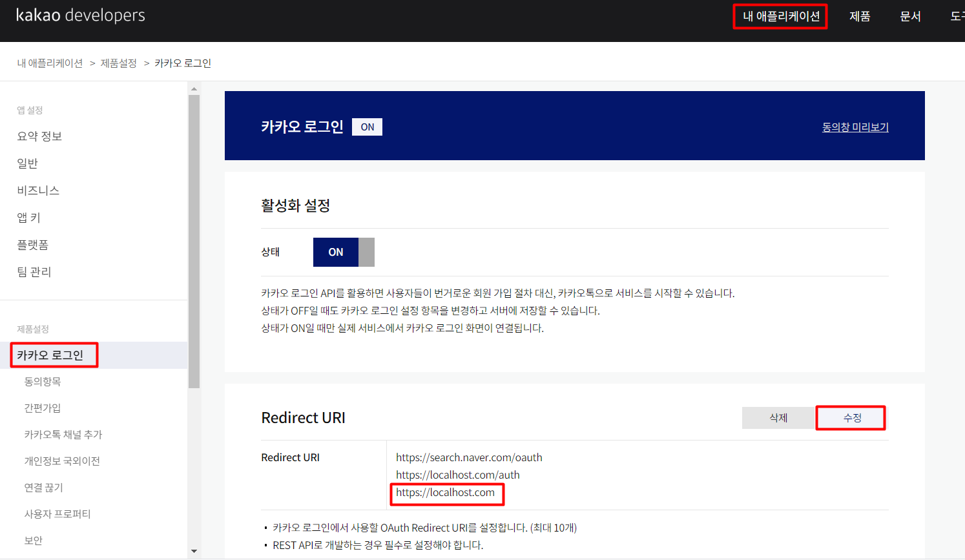
Task: Click 카카오 로그인 breadcrumb text
Action: pyautogui.click(x=183, y=63)
